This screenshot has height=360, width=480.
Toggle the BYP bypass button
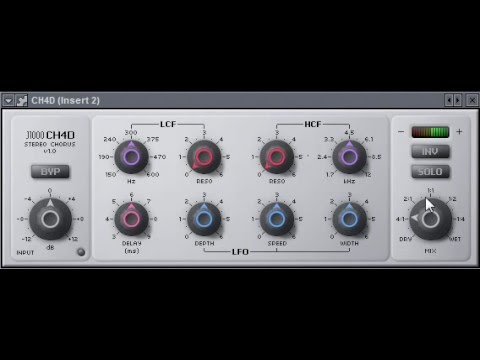point(50,171)
